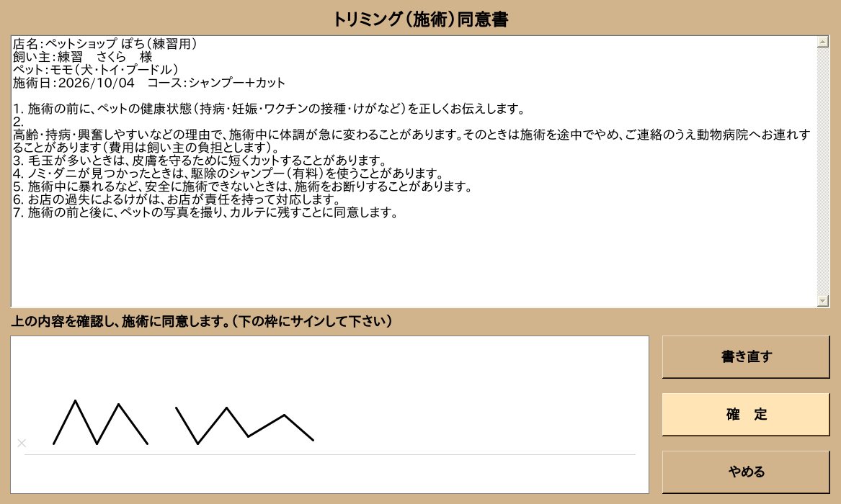Click the text 'コース：シャンプー＋カット'
Screen dimensions: 841x504
pos(216,83)
